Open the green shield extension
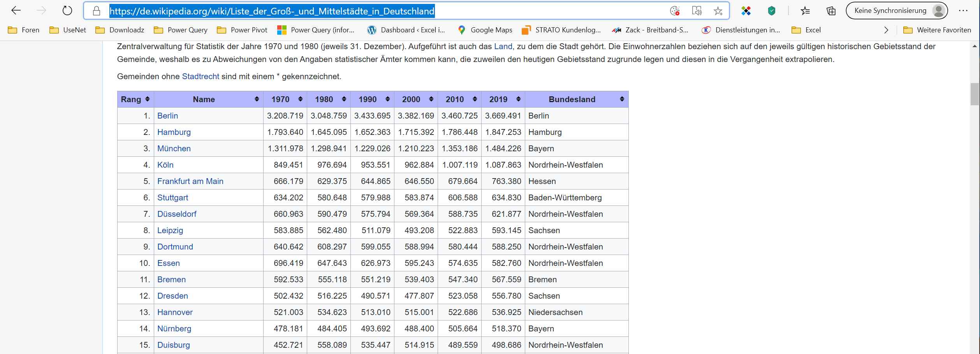980x354 pixels. pos(772,11)
